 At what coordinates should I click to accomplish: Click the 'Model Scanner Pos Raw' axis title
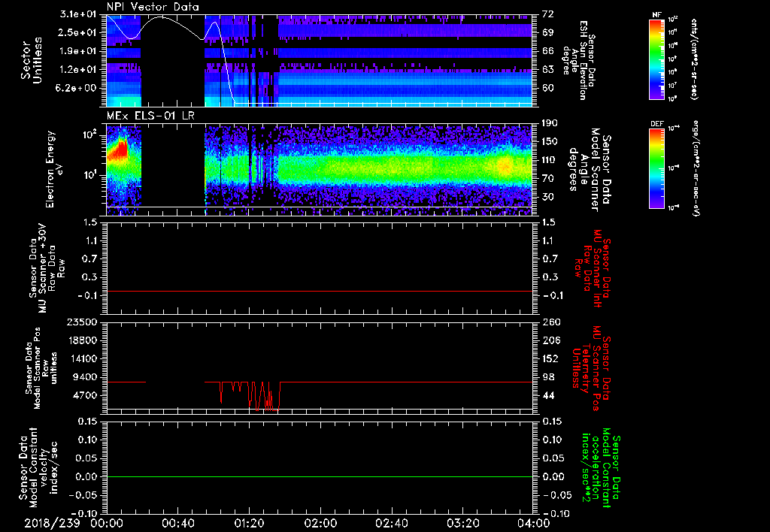(42, 368)
